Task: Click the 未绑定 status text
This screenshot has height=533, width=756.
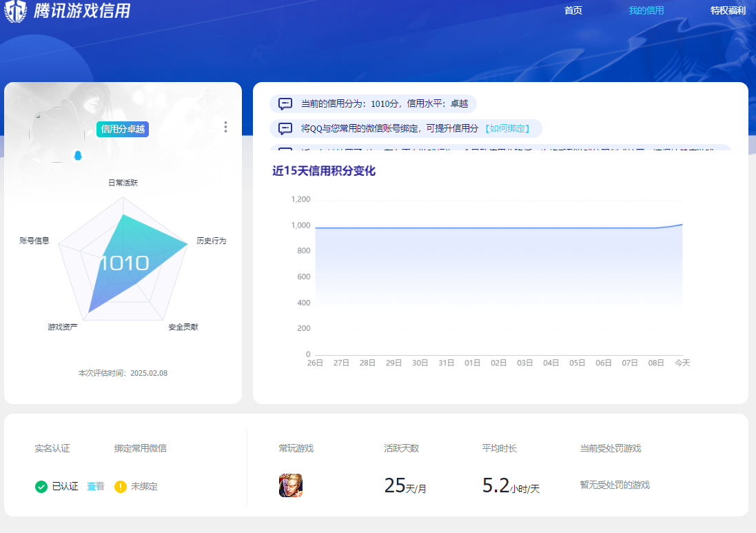Action: (144, 486)
